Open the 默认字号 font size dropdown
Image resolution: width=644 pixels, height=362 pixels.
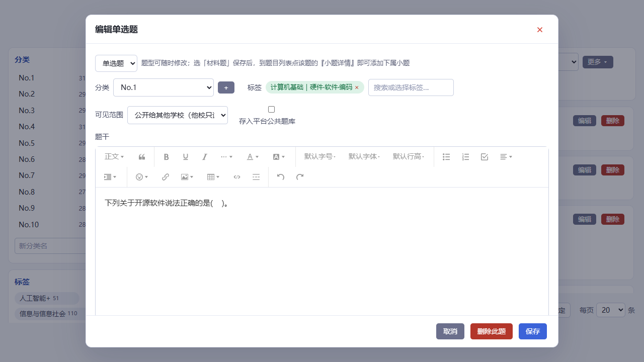click(x=320, y=157)
